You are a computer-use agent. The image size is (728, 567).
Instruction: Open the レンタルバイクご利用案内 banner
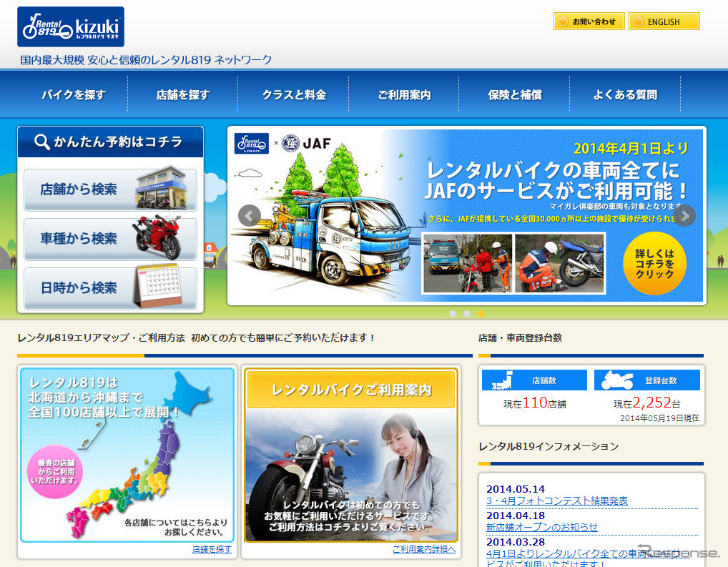(351, 455)
